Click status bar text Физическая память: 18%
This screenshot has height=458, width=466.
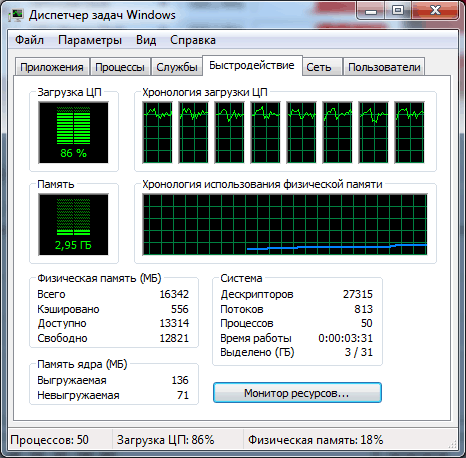tap(316, 440)
